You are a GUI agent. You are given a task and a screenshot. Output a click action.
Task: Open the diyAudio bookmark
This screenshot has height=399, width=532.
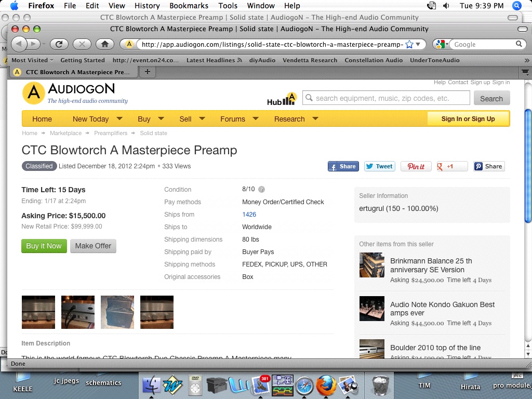pos(262,60)
